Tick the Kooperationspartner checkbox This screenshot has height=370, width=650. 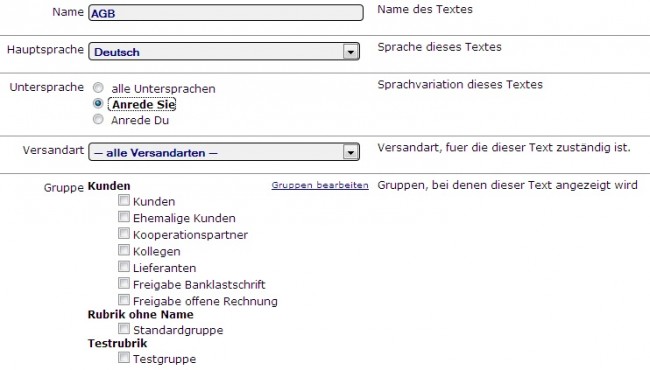pos(124,233)
